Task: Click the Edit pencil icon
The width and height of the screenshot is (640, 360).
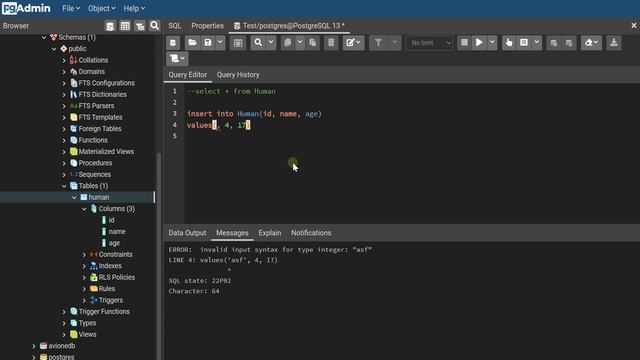Action: [x=353, y=43]
